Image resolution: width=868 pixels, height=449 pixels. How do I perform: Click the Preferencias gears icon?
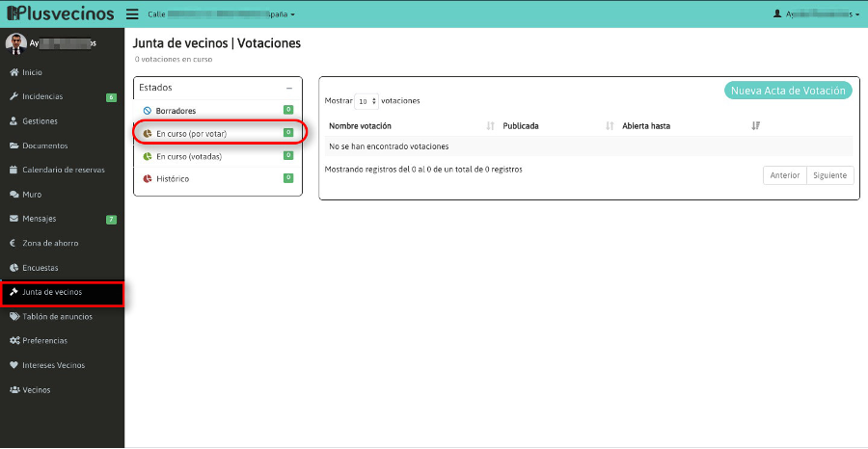click(14, 341)
